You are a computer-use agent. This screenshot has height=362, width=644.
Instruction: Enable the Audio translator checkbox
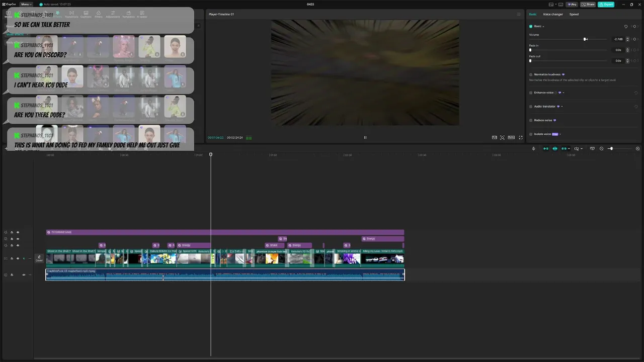[531, 107]
